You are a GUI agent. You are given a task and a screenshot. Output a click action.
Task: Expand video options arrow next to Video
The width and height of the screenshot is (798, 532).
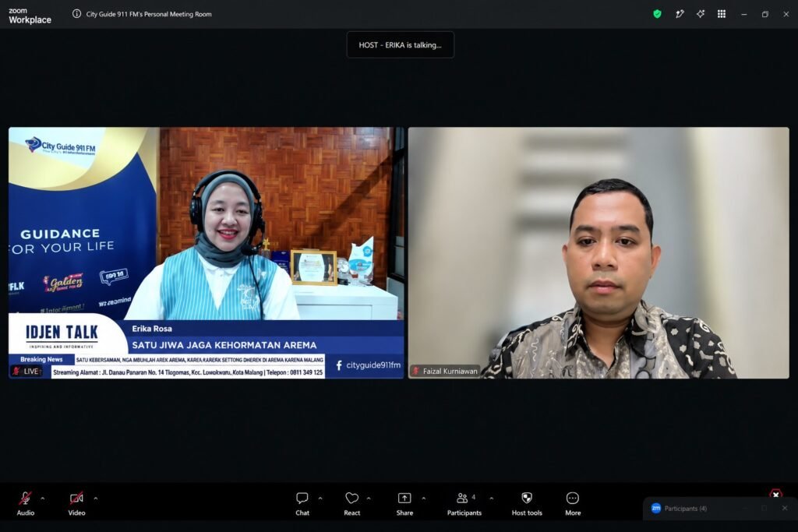96,499
